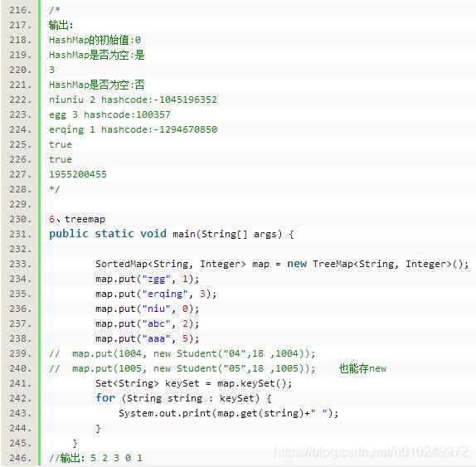Click 'true' on line 225
Screen dimensions: 476x467
[x=61, y=144]
